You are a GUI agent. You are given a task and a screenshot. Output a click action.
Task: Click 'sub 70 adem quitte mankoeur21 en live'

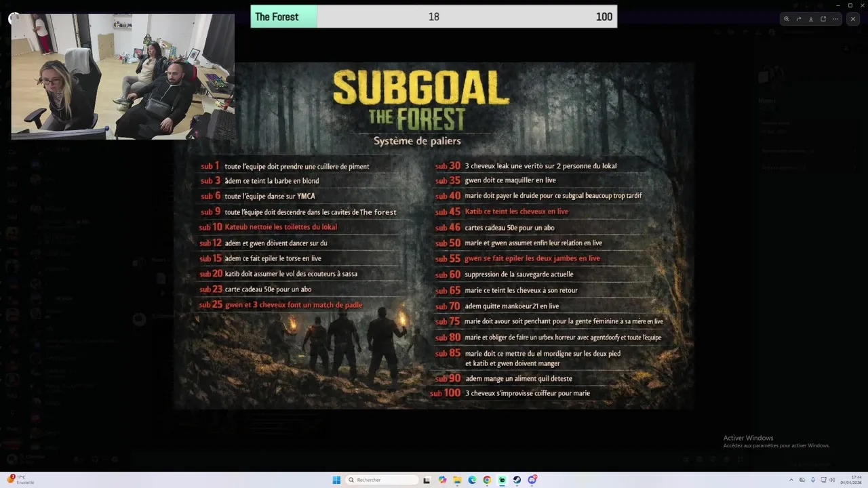click(497, 306)
